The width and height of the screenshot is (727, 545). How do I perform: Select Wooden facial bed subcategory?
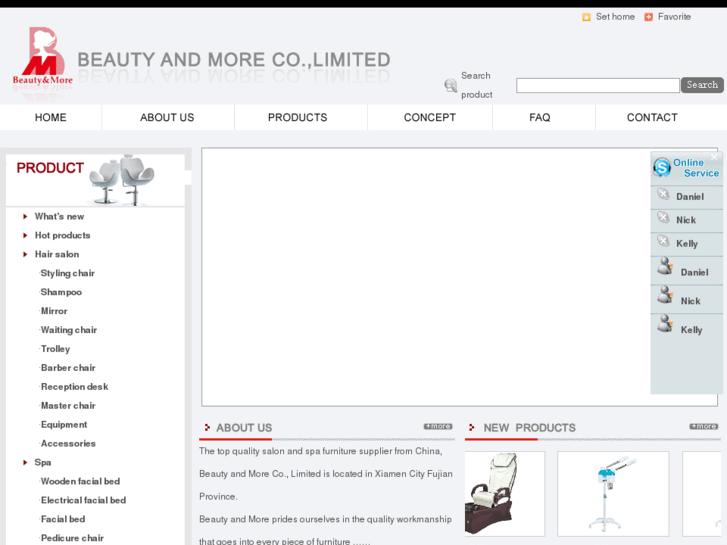point(80,481)
